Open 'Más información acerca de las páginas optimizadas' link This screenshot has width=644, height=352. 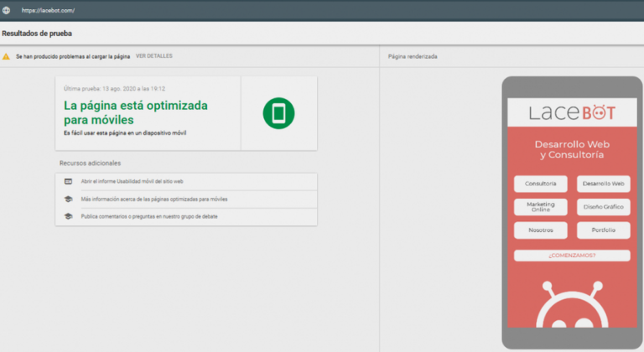154,199
